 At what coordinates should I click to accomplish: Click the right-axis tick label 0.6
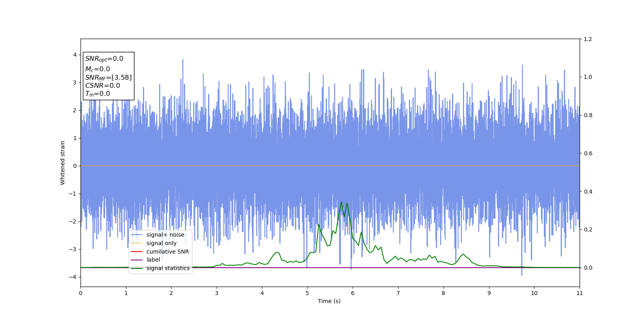point(588,153)
